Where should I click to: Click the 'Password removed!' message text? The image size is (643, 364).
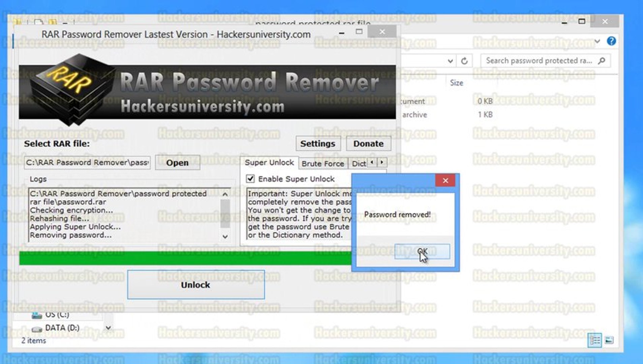click(397, 214)
